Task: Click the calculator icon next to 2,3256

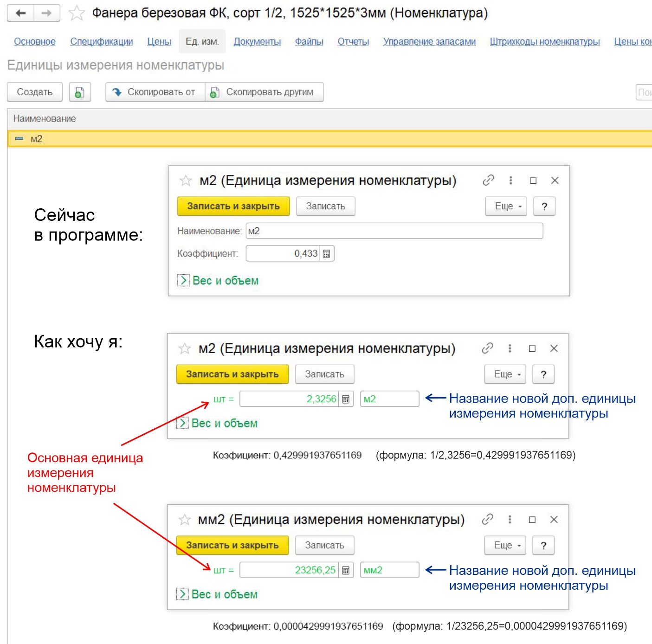Action: pyautogui.click(x=346, y=399)
